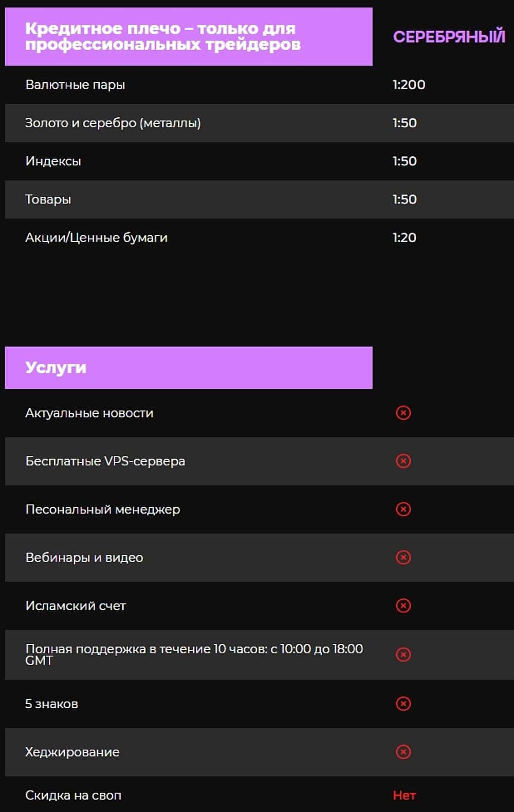Image resolution: width=514 pixels, height=812 pixels.
Task: Click the 1:20 leverage value for stocks
Action: [405, 238]
